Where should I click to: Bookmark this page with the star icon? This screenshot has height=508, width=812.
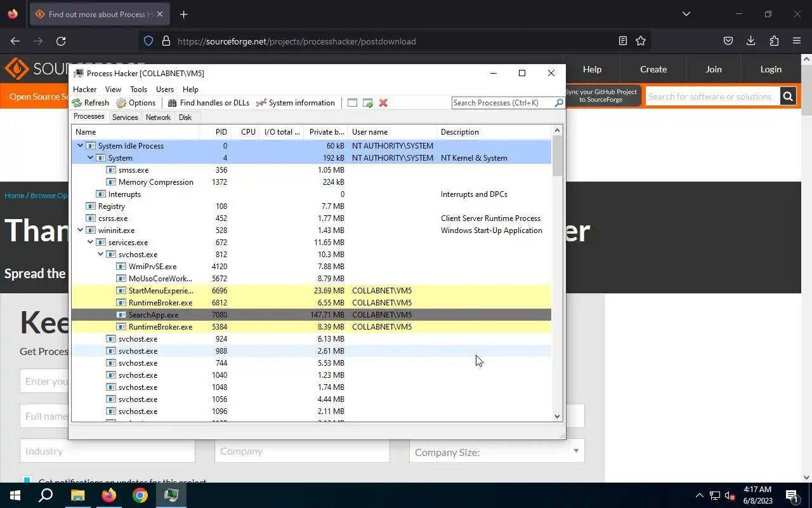pos(641,41)
